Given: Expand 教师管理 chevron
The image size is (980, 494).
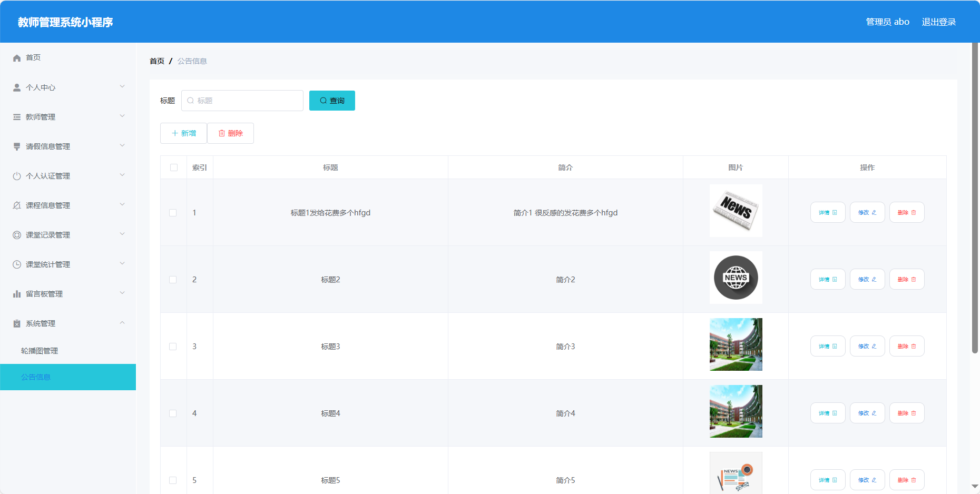Looking at the screenshot, I should tap(122, 116).
